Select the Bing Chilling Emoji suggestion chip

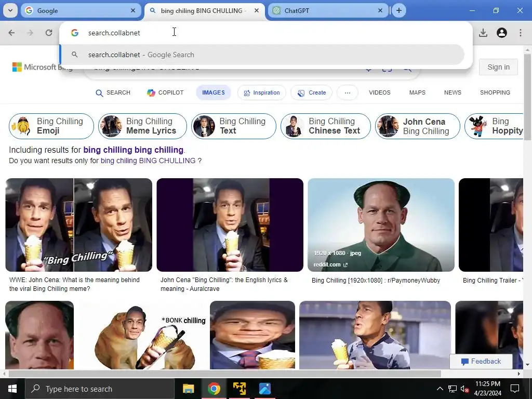click(51, 126)
